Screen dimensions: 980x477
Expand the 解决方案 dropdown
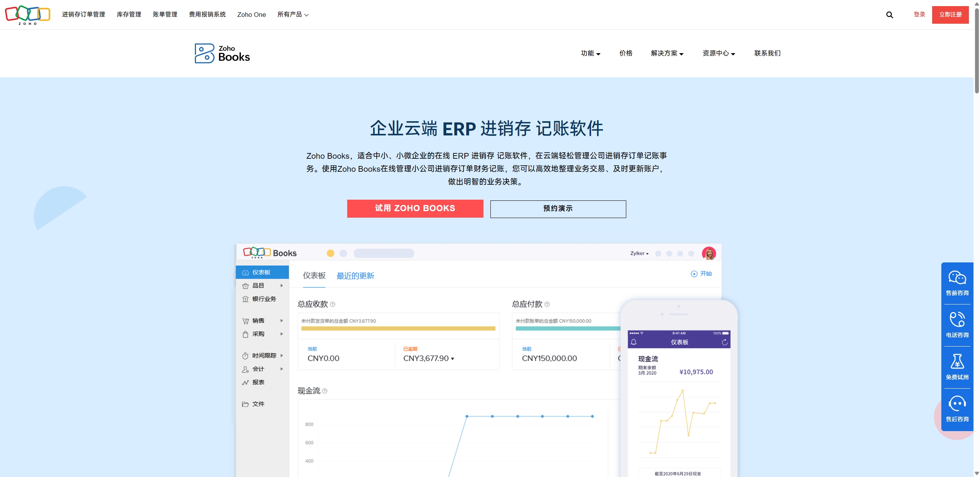point(667,53)
